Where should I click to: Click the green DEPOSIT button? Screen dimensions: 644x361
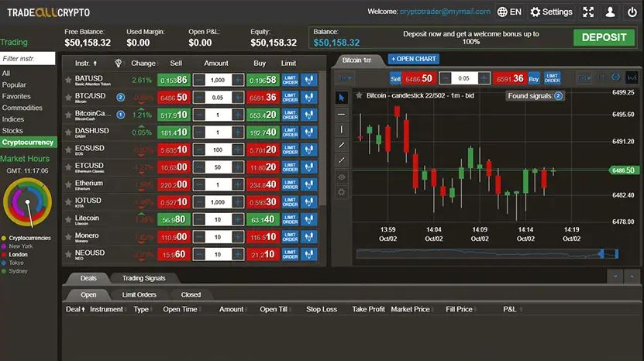[x=604, y=37]
